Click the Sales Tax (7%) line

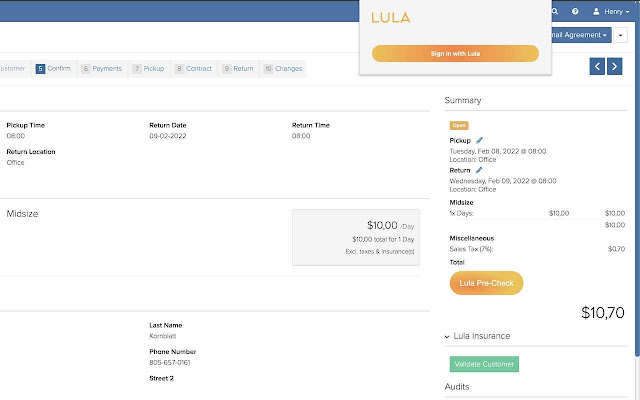click(537, 249)
